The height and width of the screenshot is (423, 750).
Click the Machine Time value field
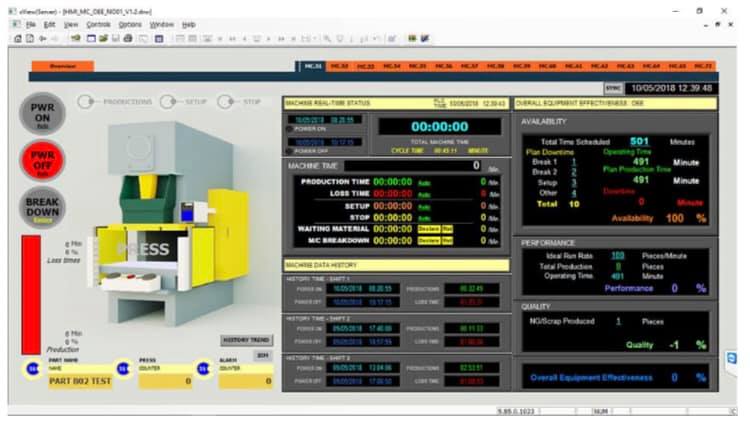coord(413,166)
